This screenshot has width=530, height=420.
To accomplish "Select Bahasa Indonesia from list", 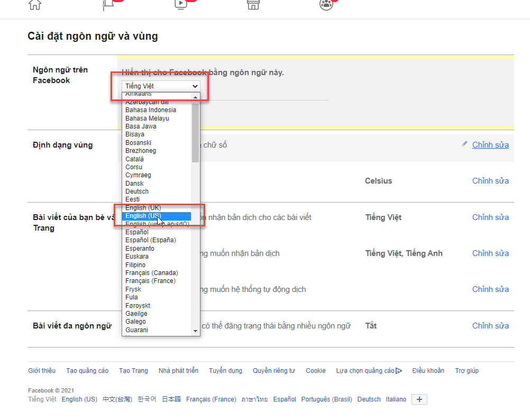I will [151, 110].
